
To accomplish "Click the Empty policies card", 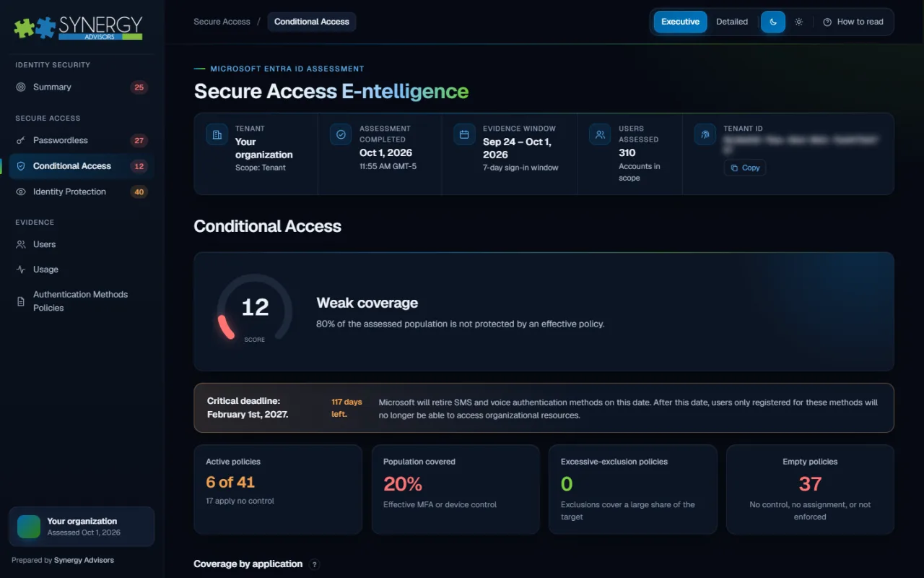I will 810,490.
